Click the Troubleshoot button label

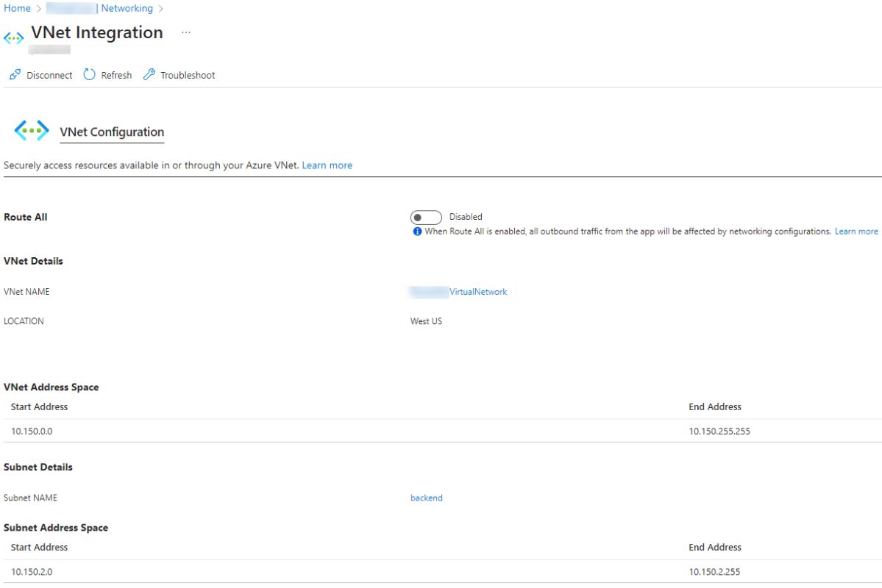tap(188, 75)
